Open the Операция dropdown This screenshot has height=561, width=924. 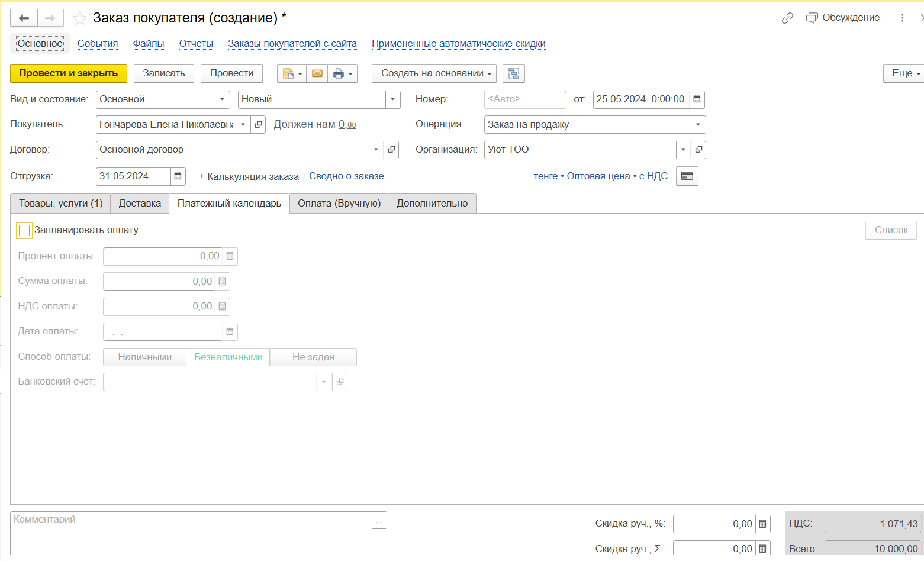point(698,125)
